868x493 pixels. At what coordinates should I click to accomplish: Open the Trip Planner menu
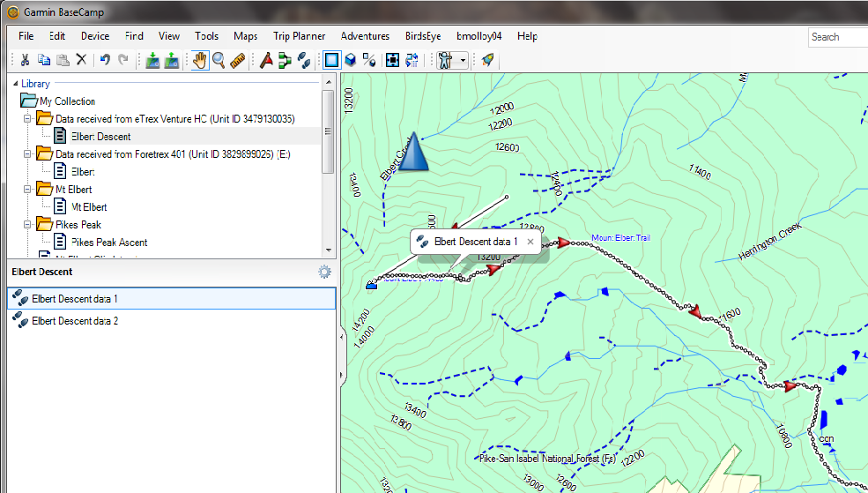pyautogui.click(x=299, y=36)
